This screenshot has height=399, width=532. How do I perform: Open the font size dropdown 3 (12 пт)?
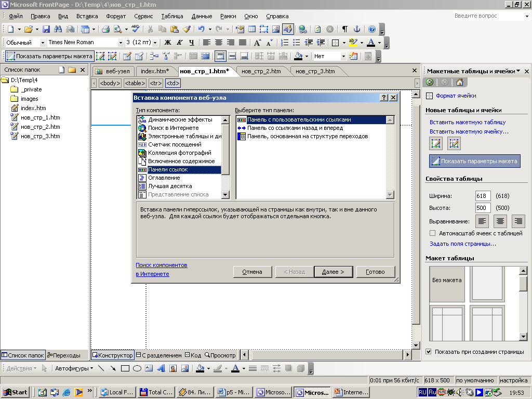[x=155, y=43]
